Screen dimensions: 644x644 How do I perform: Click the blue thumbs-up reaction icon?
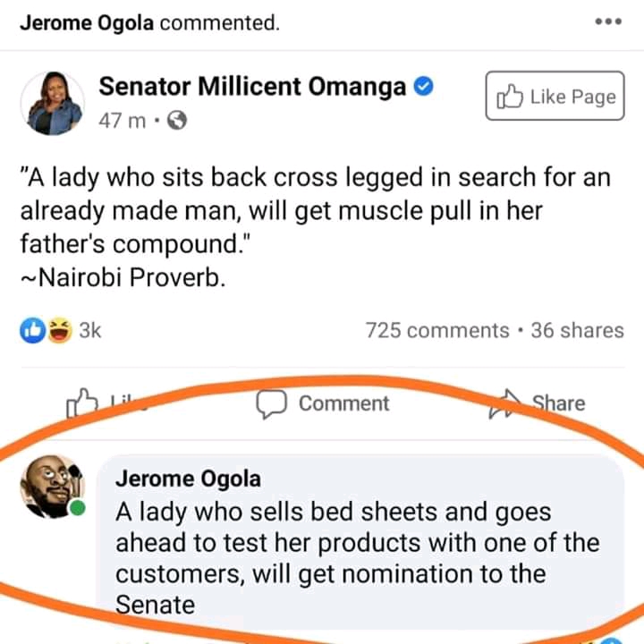click(32, 330)
